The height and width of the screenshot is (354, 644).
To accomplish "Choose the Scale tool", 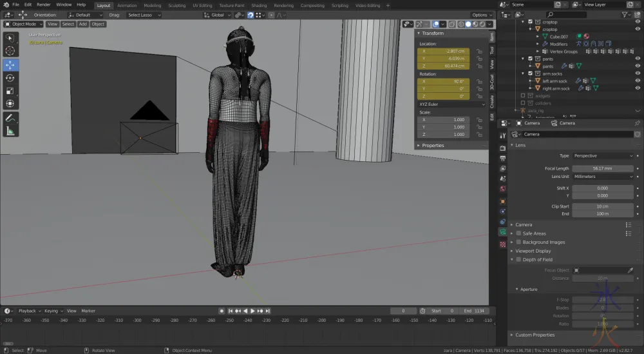I will click(10, 91).
